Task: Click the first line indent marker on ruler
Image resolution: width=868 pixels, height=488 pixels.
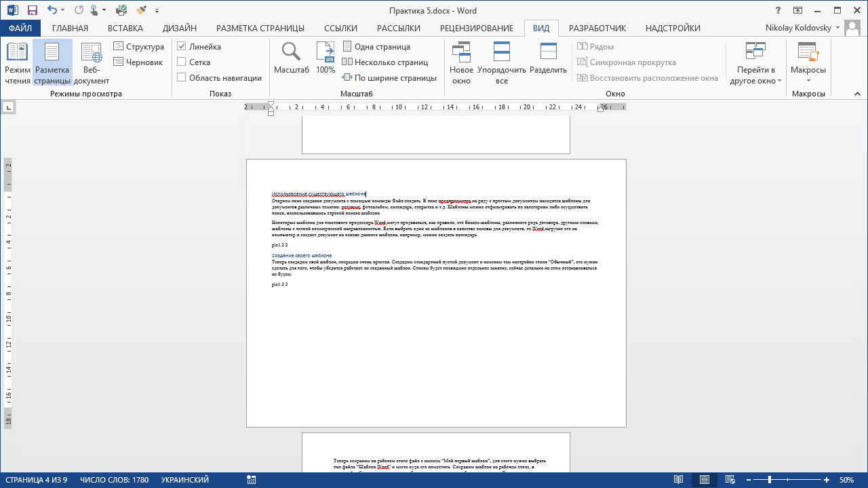Action: click(x=271, y=104)
